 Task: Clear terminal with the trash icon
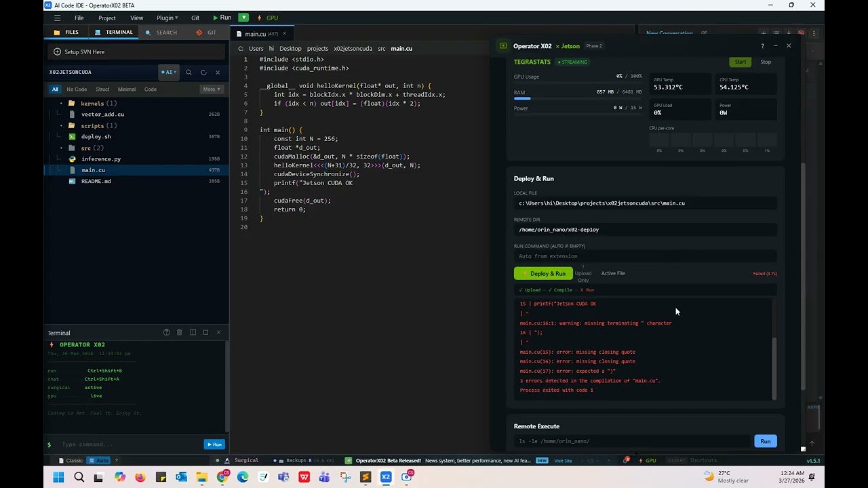[180, 332]
